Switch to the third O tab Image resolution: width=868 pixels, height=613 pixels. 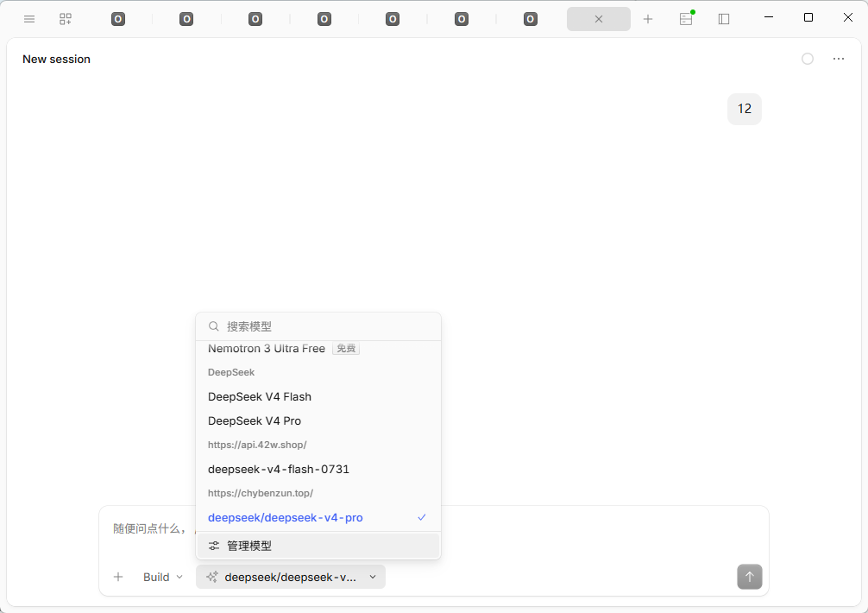[255, 19]
